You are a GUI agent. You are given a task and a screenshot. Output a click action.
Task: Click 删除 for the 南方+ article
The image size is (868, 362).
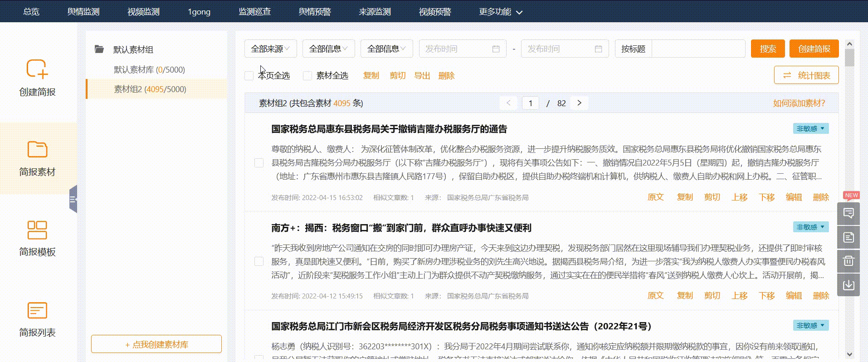821,295
